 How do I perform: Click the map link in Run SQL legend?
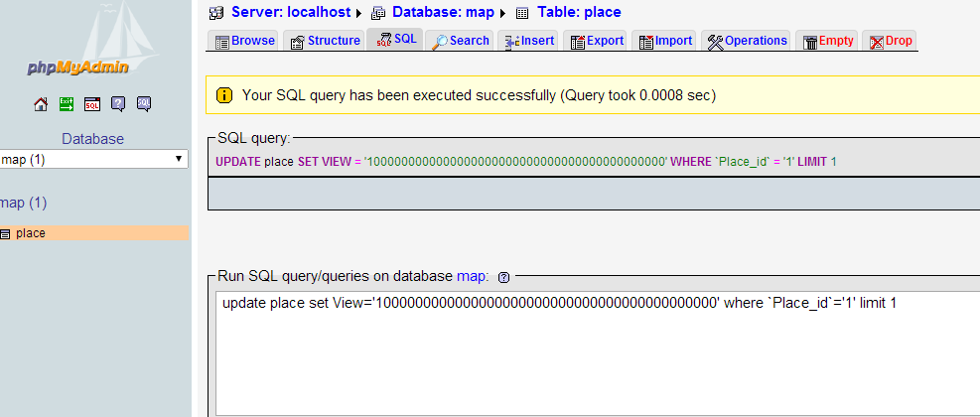pos(472,276)
